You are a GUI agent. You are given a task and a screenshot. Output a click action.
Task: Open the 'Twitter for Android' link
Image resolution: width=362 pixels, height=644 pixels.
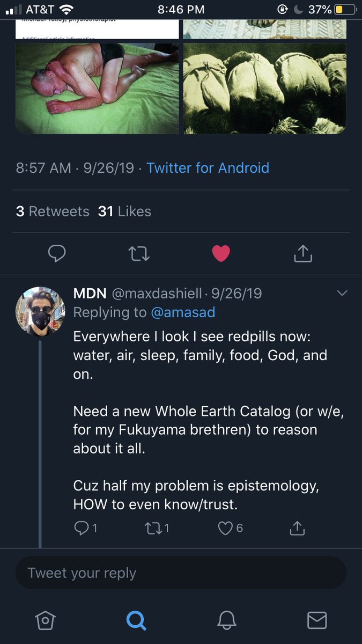(x=208, y=168)
